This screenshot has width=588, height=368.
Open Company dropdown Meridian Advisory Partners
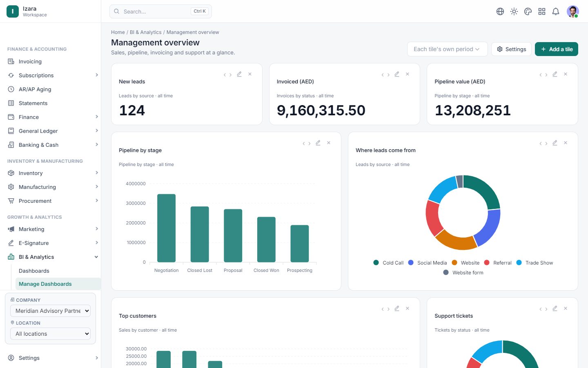click(x=50, y=311)
